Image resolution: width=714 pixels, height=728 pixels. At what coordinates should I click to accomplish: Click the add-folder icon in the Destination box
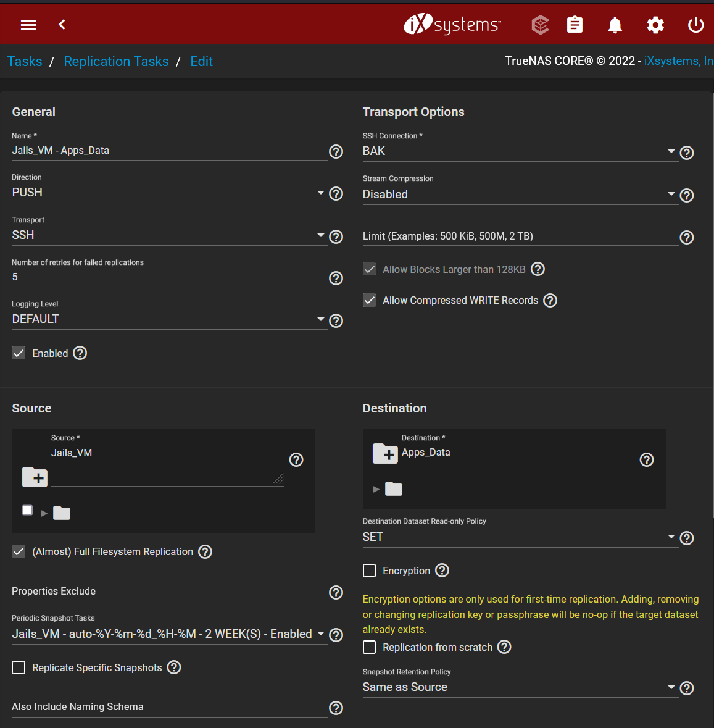click(385, 454)
